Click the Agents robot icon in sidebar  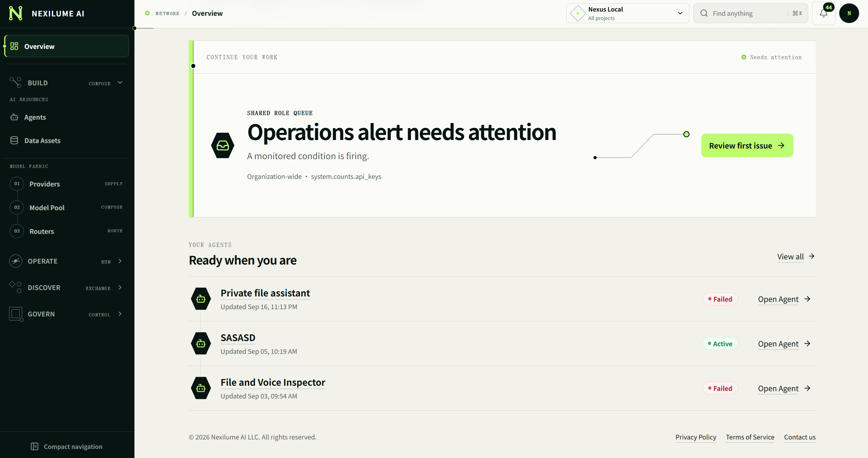pyautogui.click(x=14, y=117)
